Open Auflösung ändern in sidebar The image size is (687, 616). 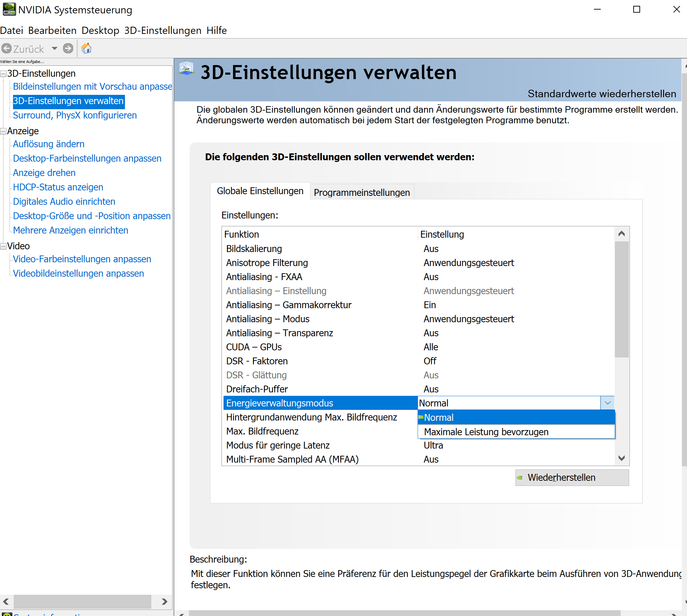(49, 144)
